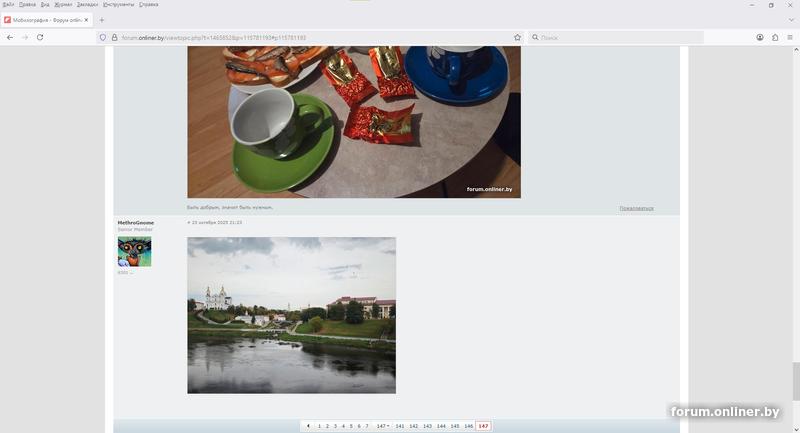This screenshot has width=800, height=433.
Task: Go to page 4 in pagination
Action: [x=343, y=426]
